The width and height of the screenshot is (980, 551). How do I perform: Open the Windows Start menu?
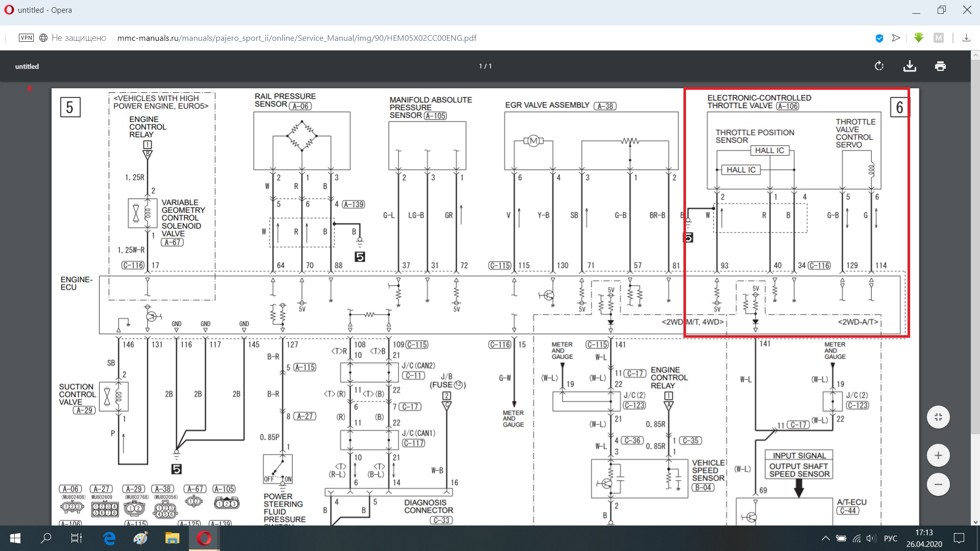15,538
